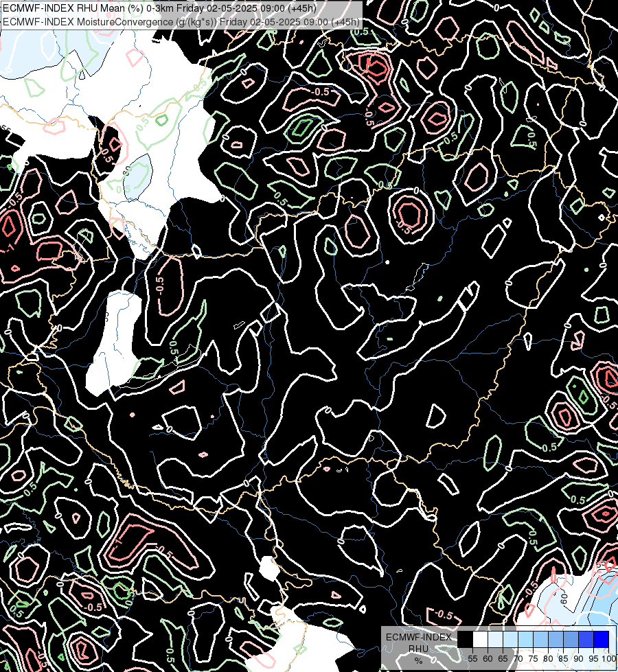The height and width of the screenshot is (672, 618).
Task: Click the RHU Mean 0-3km title line
Action: point(159,8)
